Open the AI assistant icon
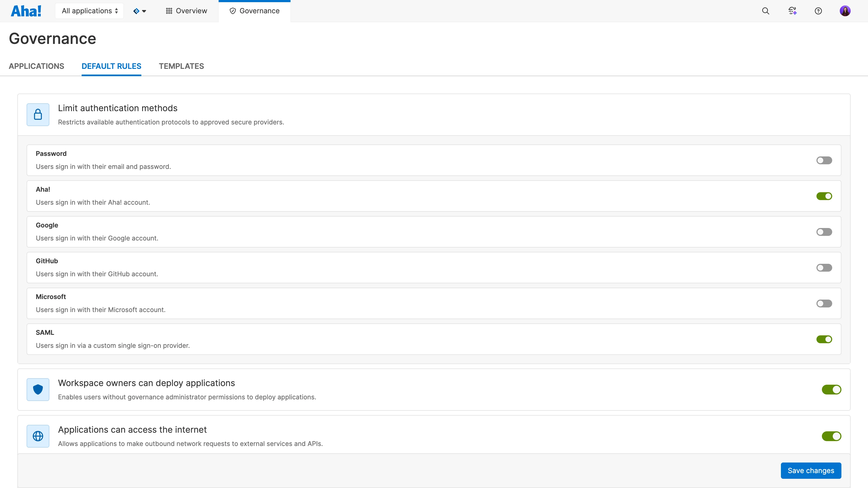 pos(793,11)
